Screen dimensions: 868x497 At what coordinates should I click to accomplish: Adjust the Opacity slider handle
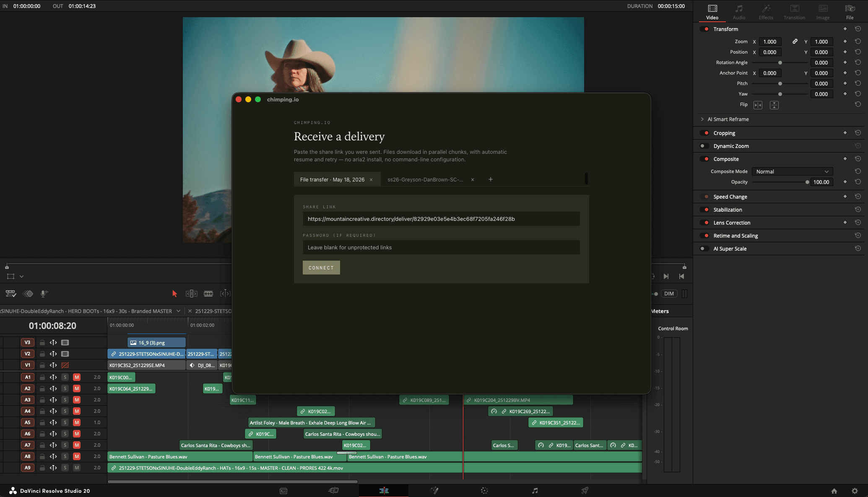pos(807,182)
